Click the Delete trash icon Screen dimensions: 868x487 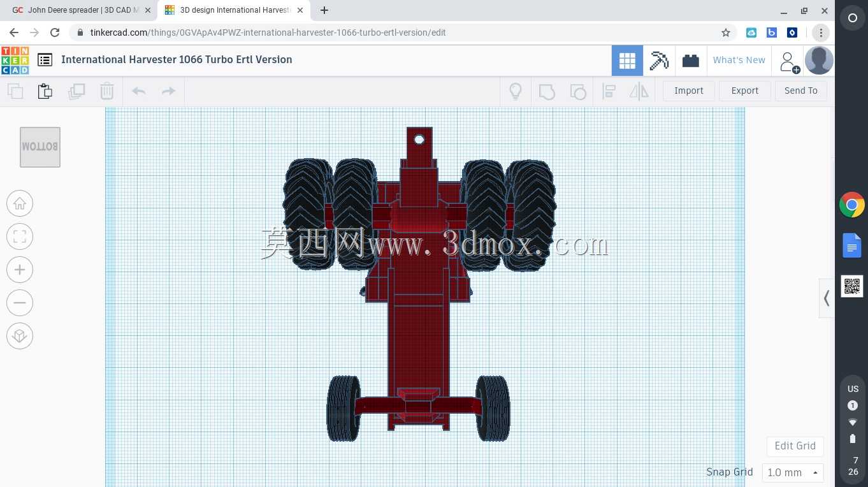107,91
